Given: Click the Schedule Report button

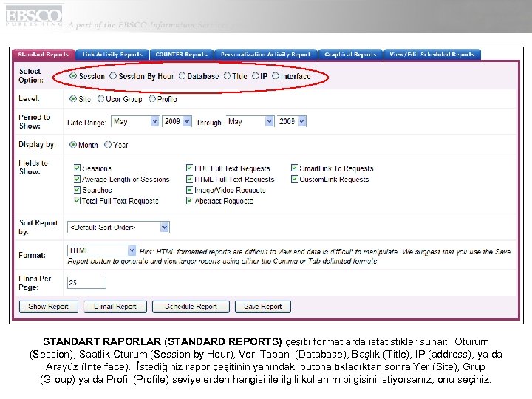Looking at the screenshot, I should (x=191, y=307).
